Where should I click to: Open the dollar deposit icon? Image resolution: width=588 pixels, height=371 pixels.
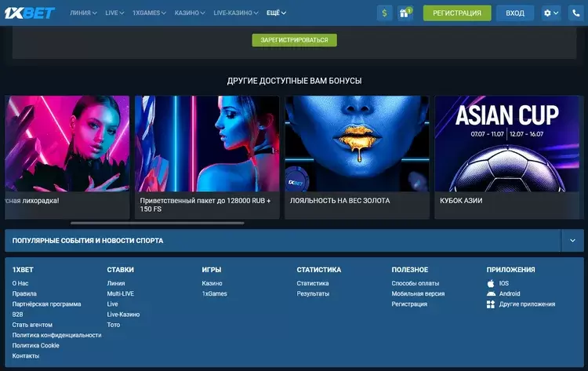(384, 13)
